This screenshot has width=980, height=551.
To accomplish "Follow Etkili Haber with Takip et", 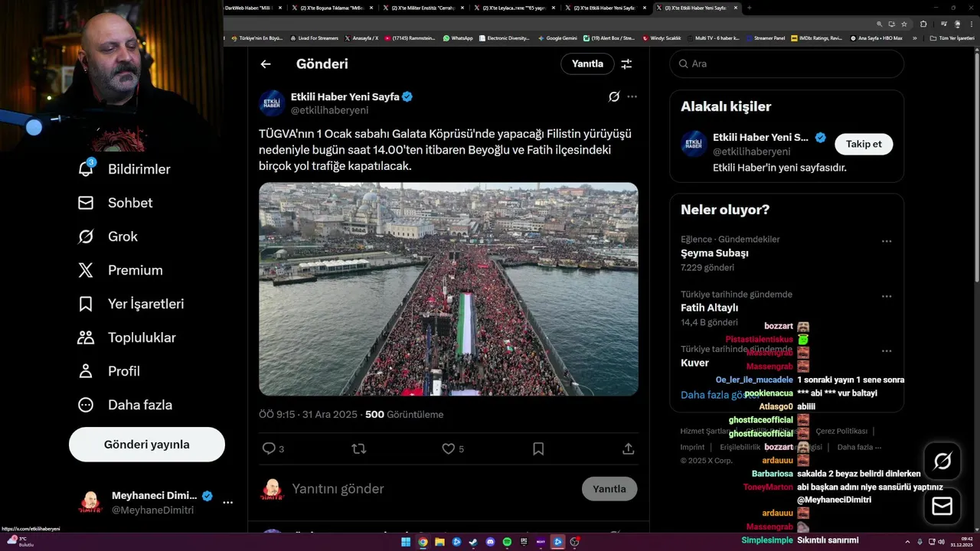I will (864, 144).
